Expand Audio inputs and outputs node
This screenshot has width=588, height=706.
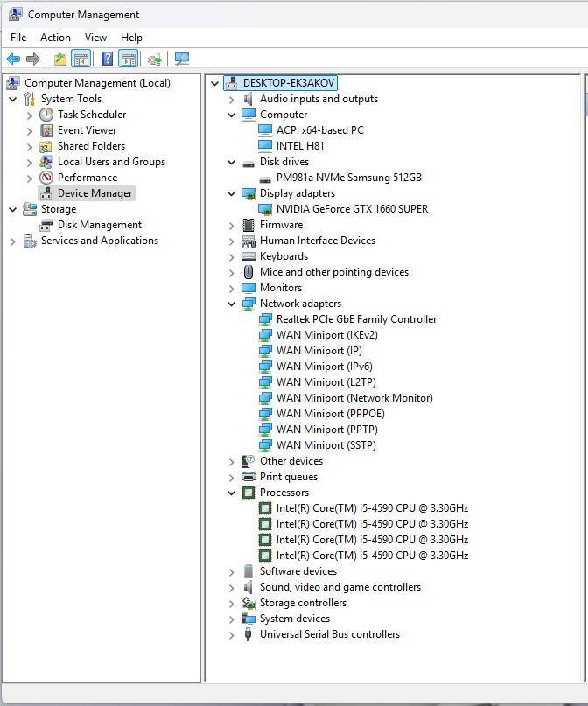(x=232, y=99)
